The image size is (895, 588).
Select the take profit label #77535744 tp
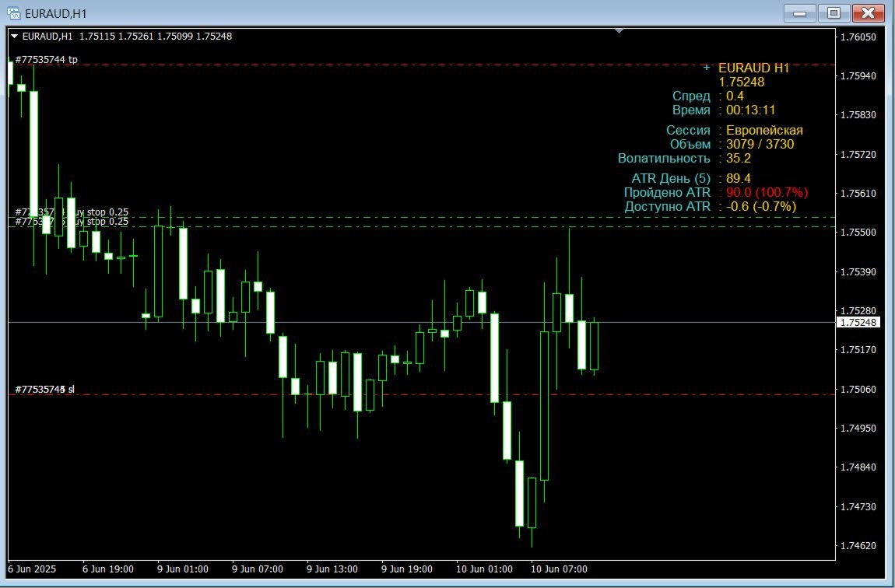click(x=47, y=58)
